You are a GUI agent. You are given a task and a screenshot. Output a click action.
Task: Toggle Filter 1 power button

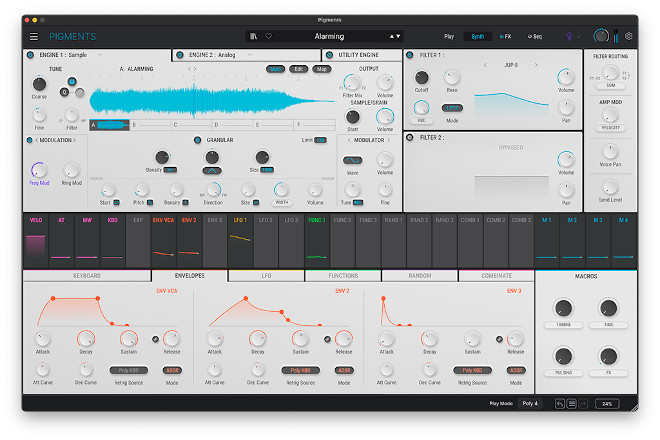410,55
